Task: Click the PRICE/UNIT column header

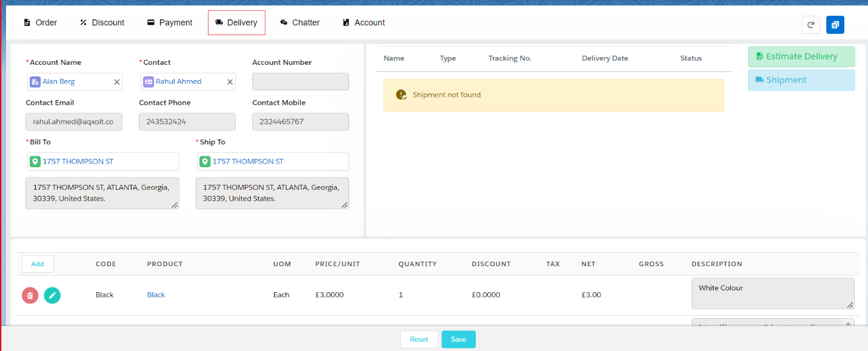Action: pyautogui.click(x=338, y=264)
